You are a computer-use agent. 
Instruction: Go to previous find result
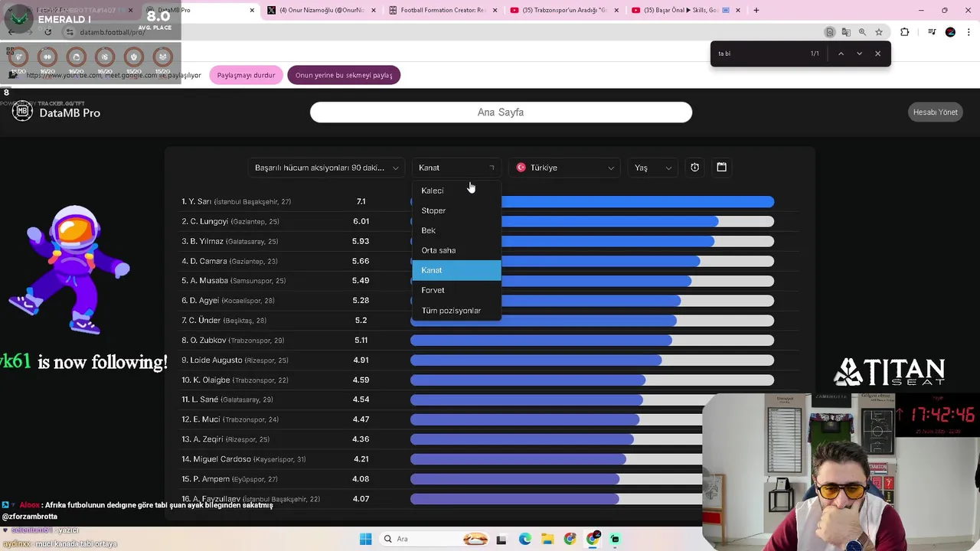click(x=841, y=54)
